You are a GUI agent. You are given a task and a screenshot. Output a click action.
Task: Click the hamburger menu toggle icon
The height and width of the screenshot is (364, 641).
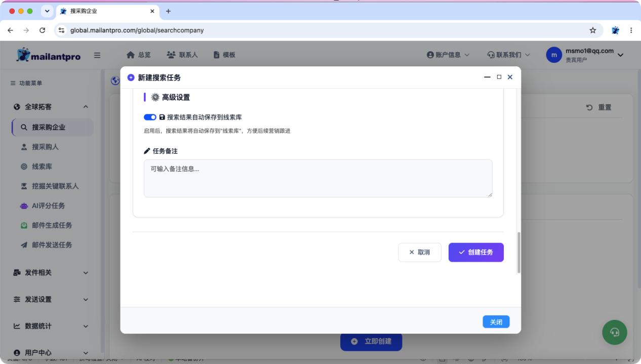click(97, 55)
